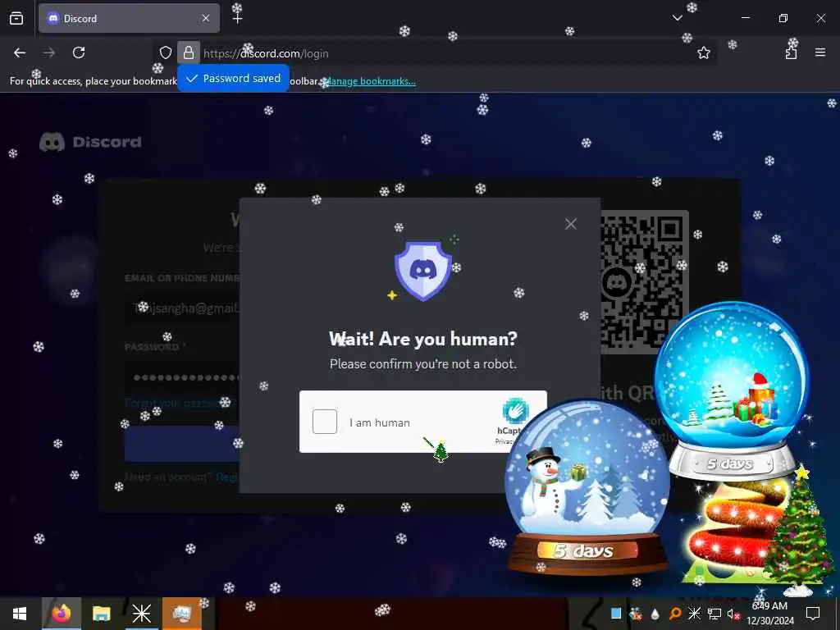
Task: Go back to previous page
Action: pyautogui.click(x=20, y=52)
